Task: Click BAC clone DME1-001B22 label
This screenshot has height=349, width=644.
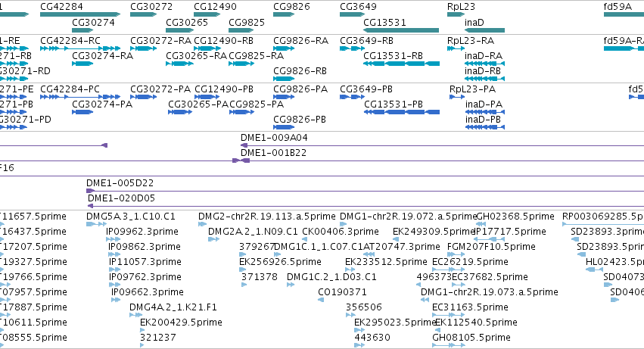Action: [x=273, y=153]
